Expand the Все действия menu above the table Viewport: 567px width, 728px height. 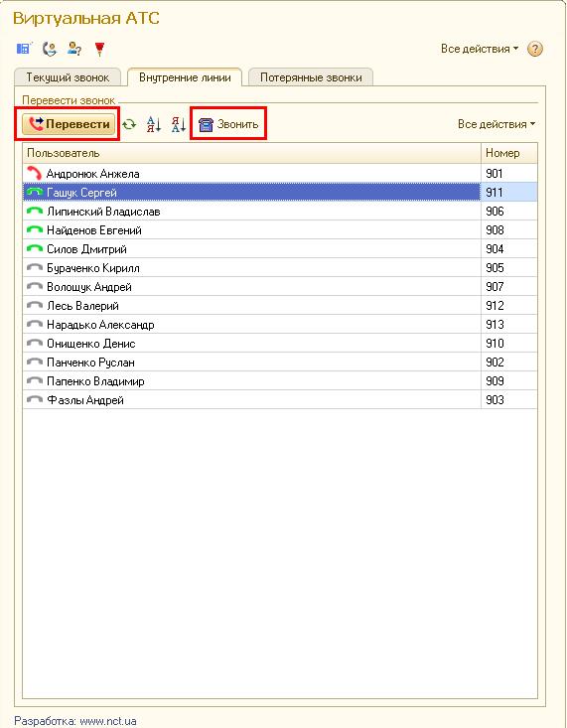(496, 124)
